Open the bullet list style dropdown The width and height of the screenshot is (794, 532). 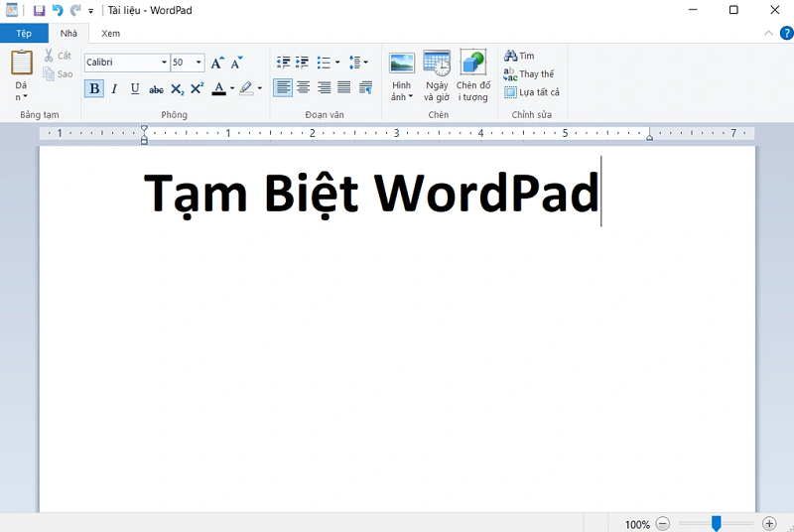337,63
